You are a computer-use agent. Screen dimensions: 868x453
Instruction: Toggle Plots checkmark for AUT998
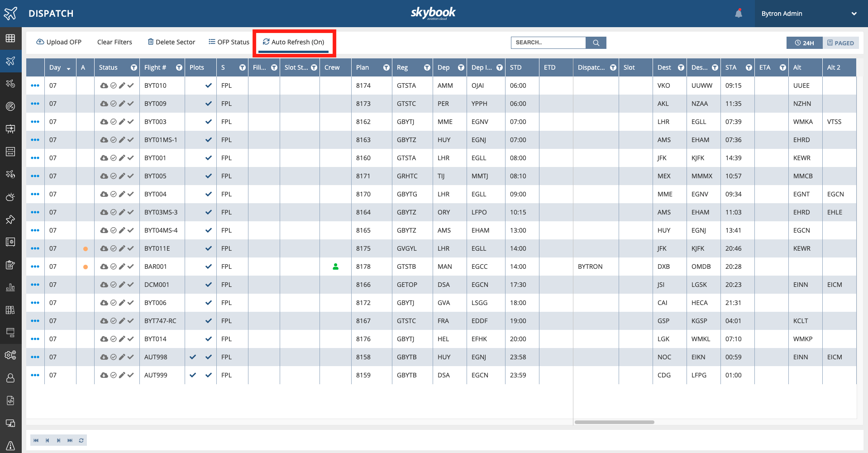click(x=193, y=357)
